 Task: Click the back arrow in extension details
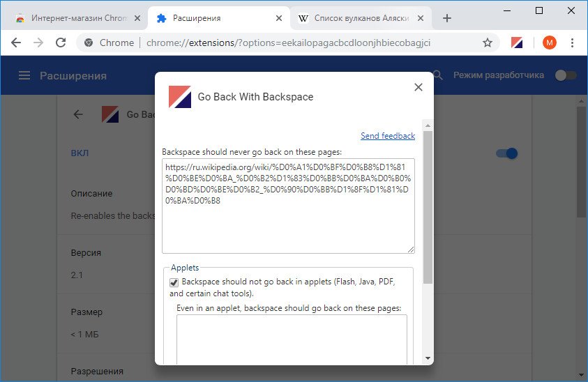78,114
